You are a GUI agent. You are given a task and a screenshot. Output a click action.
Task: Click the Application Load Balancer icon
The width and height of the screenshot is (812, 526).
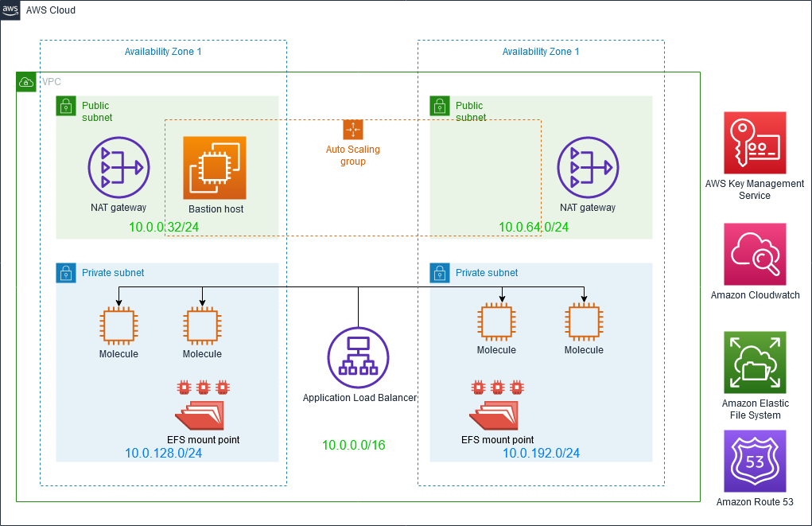pos(359,357)
